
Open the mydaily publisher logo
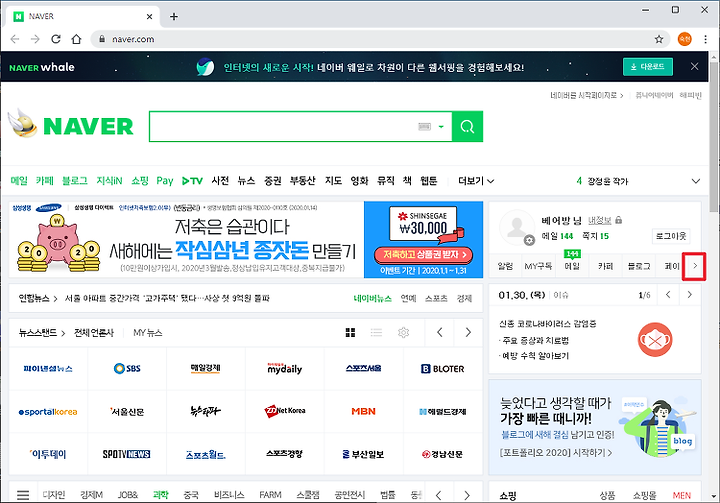pos(285,368)
